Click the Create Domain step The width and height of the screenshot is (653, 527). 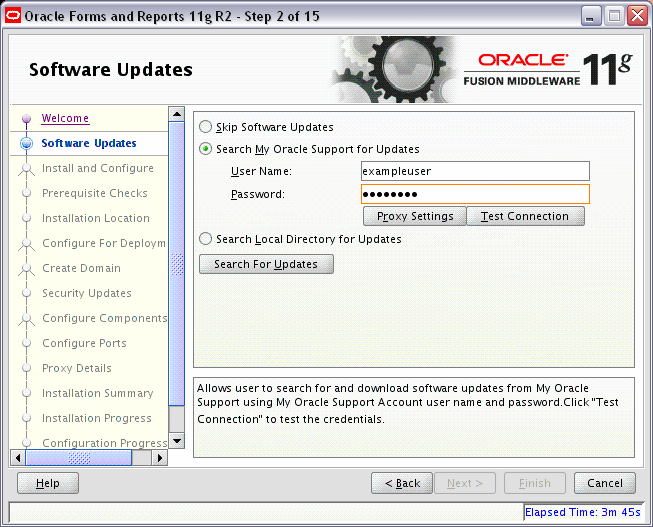[82, 268]
